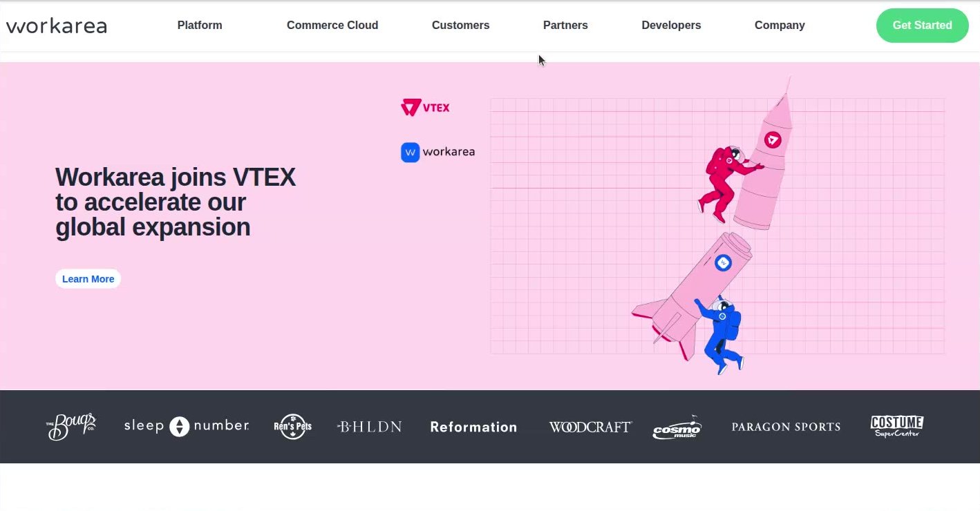Screen dimensions: 980x511
Task: Open the Platform menu
Action: point(200,26)
